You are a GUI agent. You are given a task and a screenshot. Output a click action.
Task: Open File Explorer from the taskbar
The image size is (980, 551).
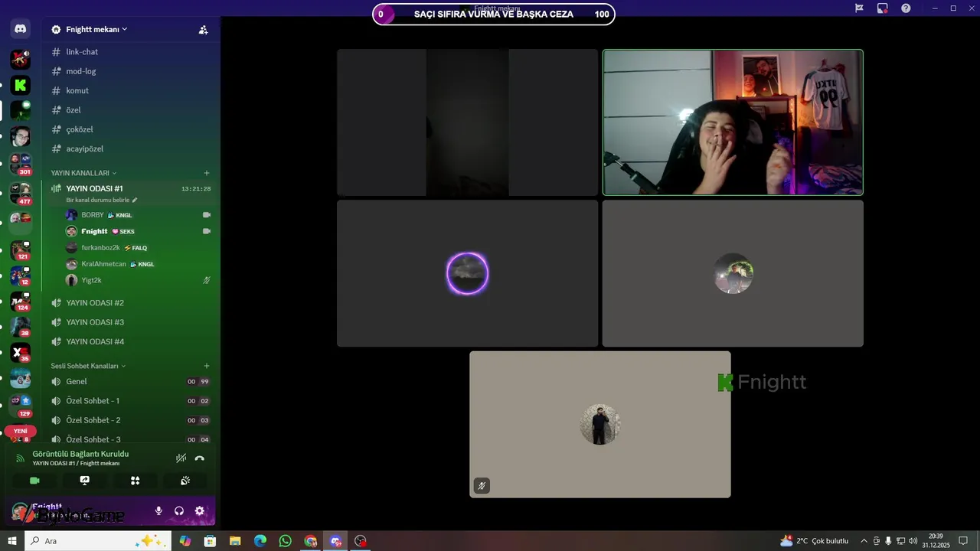[235, 541]
